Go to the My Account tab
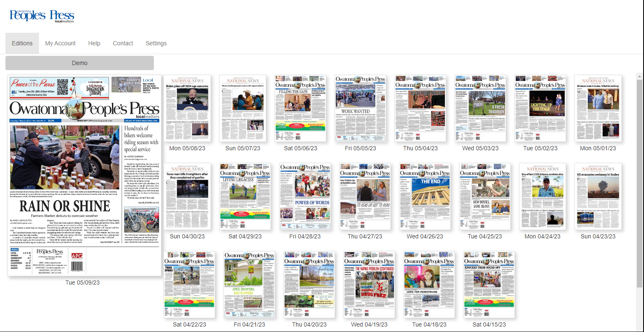The height and width of the screenshot is (332, 644). tap(60, 43)
